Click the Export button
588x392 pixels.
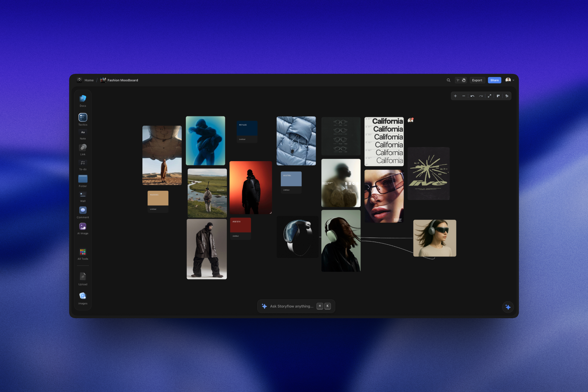477,80
